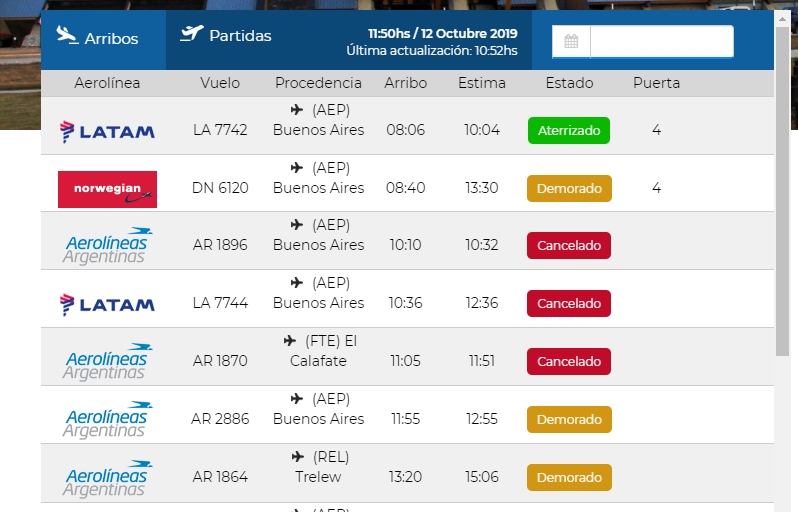This screenshot has width=798, height=512.
Task: Click the calendar icon beside date field
Action: pyautogui.click(x=571, y=41)
